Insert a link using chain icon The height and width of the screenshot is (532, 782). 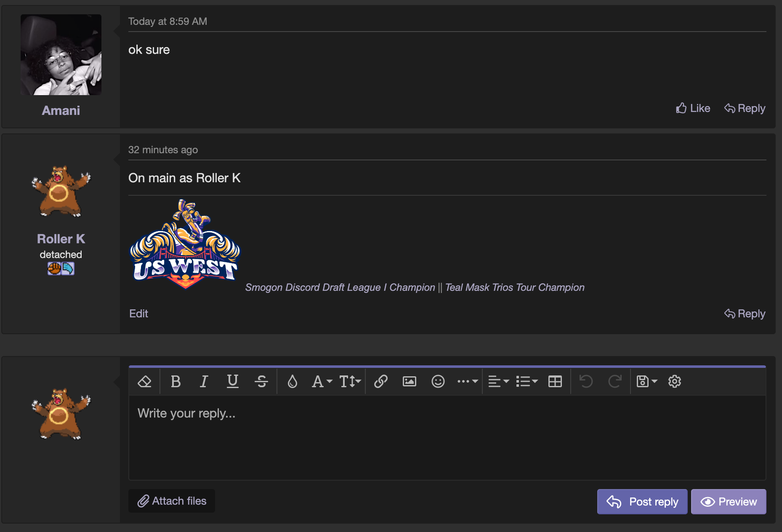(380, 381)
